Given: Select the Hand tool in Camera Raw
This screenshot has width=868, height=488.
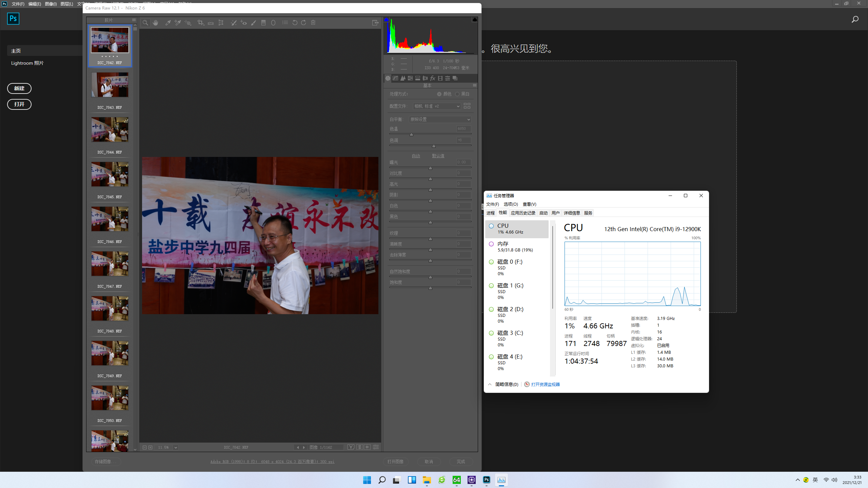Looking at the screenshot, I should (156, 23).
